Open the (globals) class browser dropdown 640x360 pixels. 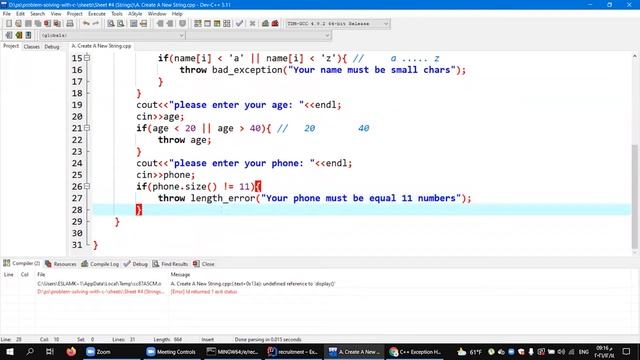112,36
